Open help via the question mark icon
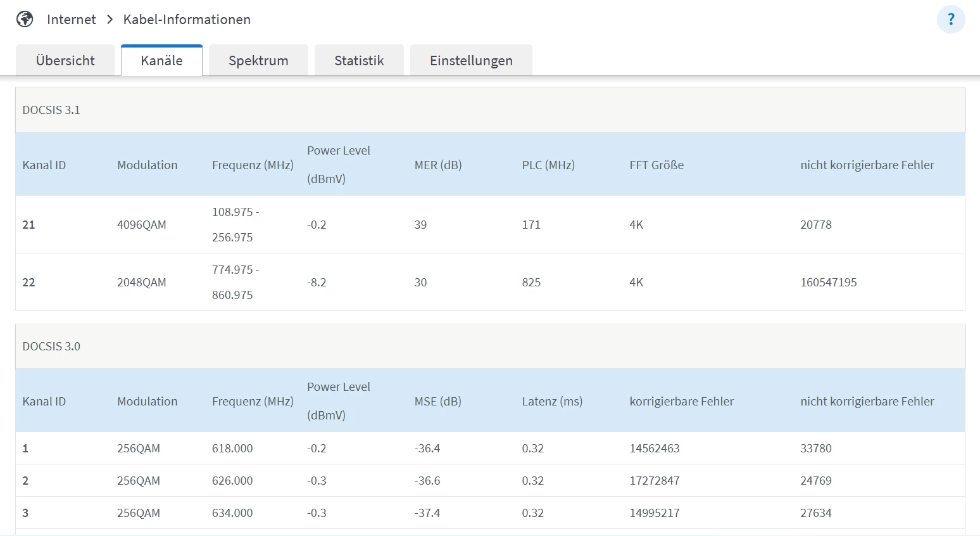980x536 pixels. coord(950,20)
